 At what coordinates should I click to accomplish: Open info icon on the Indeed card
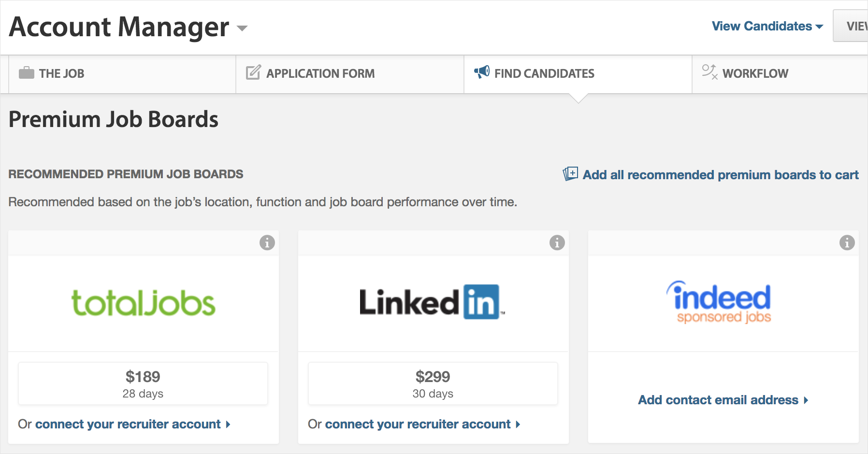point(847,242)
